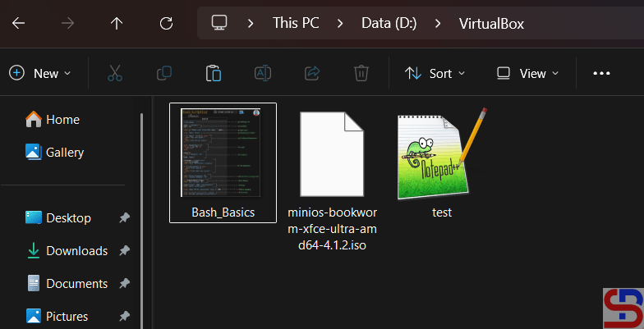Click the Copy icon in toolbar

click(164, 73)
